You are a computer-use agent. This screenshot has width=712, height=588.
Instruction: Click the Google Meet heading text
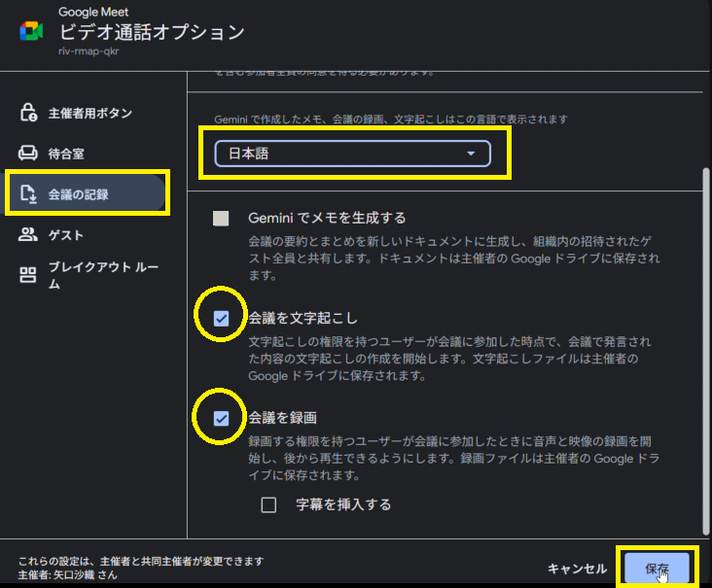tap(93, 12)
